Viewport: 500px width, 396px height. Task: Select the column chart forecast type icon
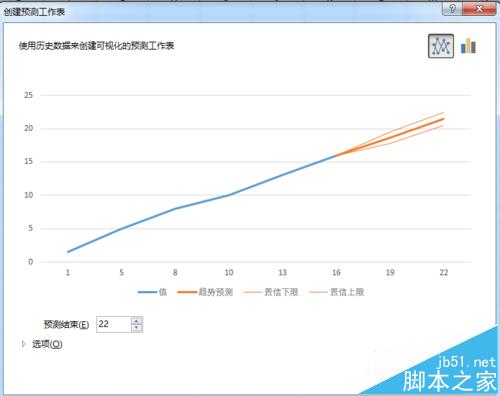[x=468, y=46]
